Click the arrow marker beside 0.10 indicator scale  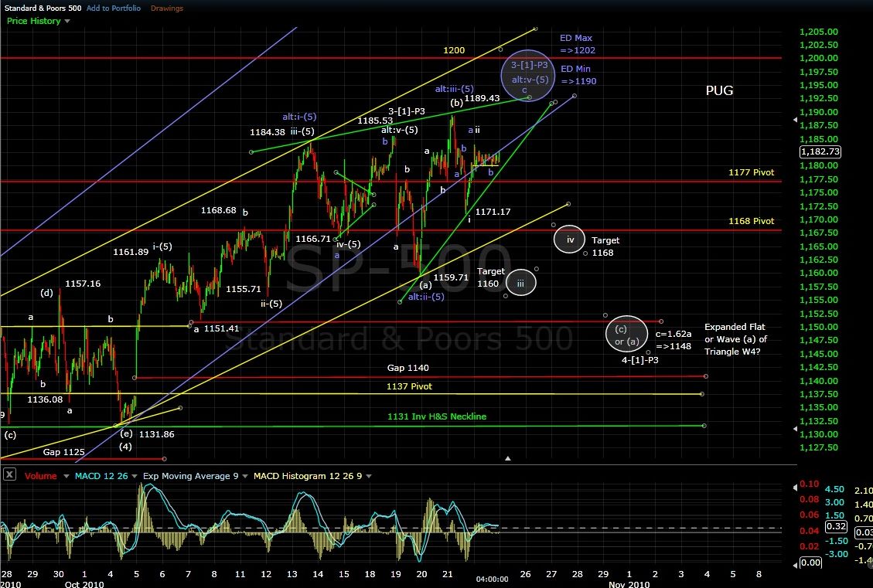795,488
